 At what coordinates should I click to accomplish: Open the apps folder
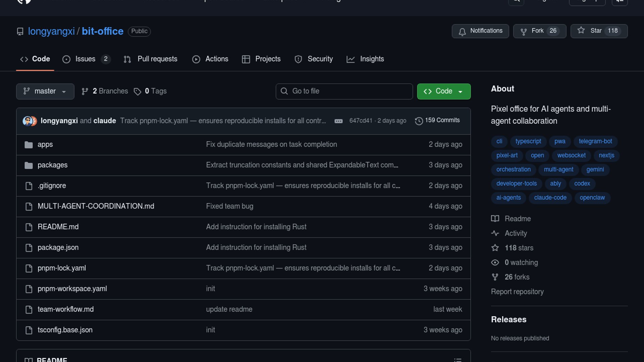coord(45,144)
